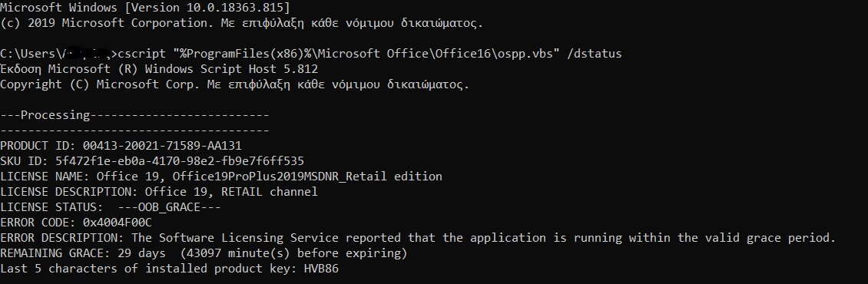This screenshot has width=868, height=284.
Task: Click the ---Processing--- separator line
Action: (x=134, y=115)
